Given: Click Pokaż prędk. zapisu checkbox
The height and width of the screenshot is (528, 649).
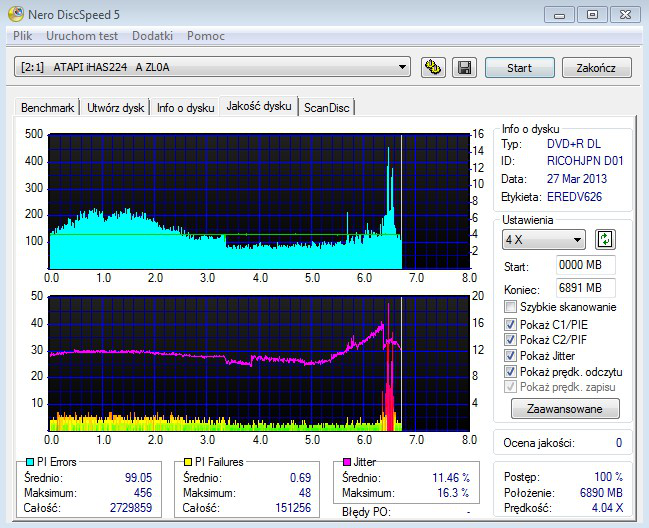Looking at the screenshot, I should coord(510,387).
